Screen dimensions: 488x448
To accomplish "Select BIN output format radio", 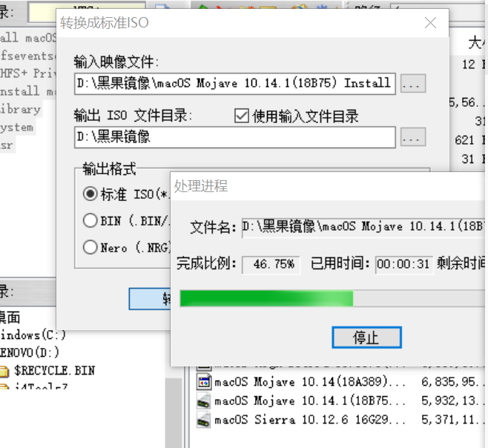I will click(x=90, y=221).
